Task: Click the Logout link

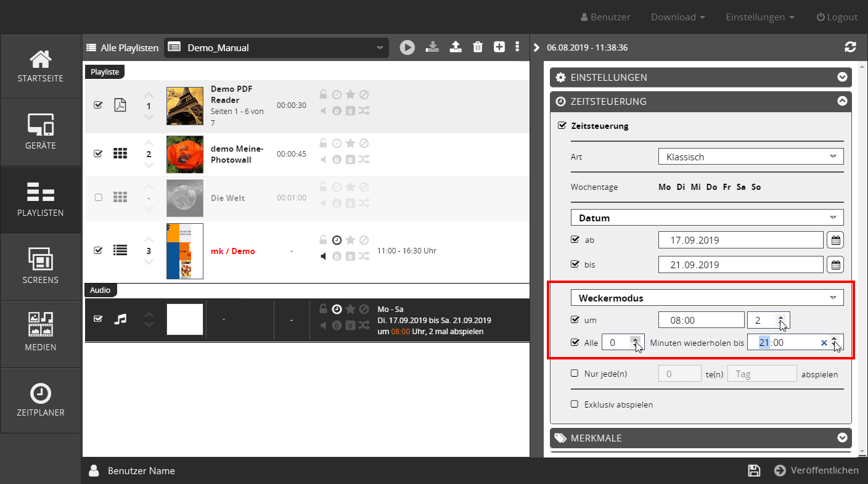Action: pos(837,17)
